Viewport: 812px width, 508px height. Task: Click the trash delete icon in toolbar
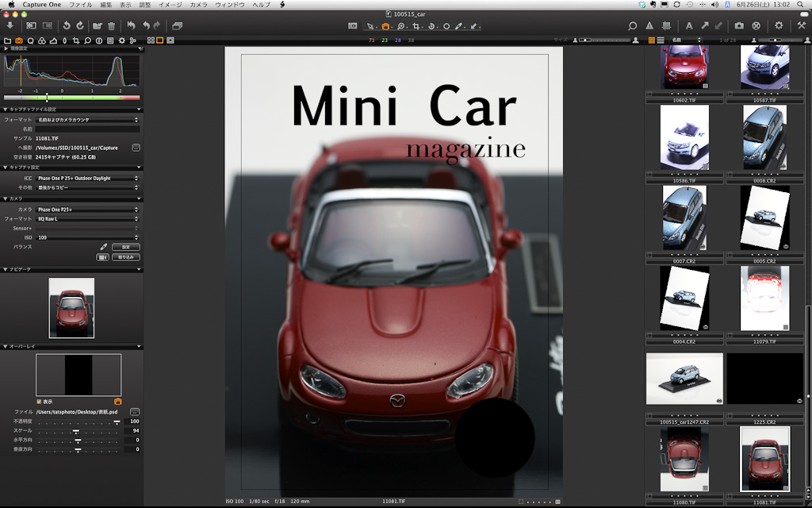point(111,26)
